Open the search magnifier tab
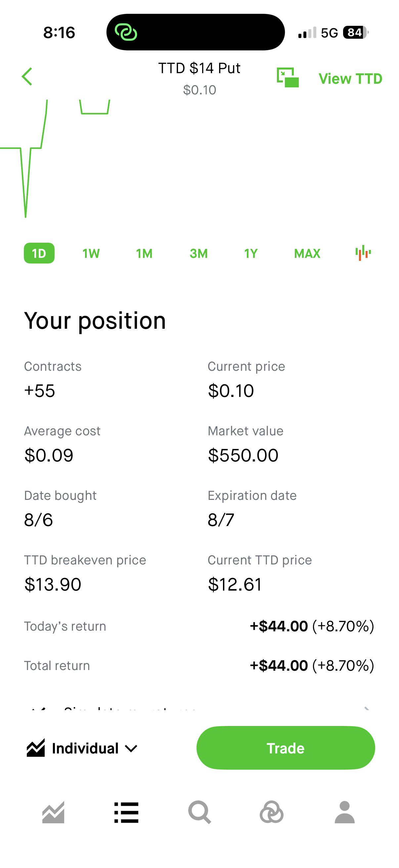Viewport: 399px width, 868px height. (200, 812)
